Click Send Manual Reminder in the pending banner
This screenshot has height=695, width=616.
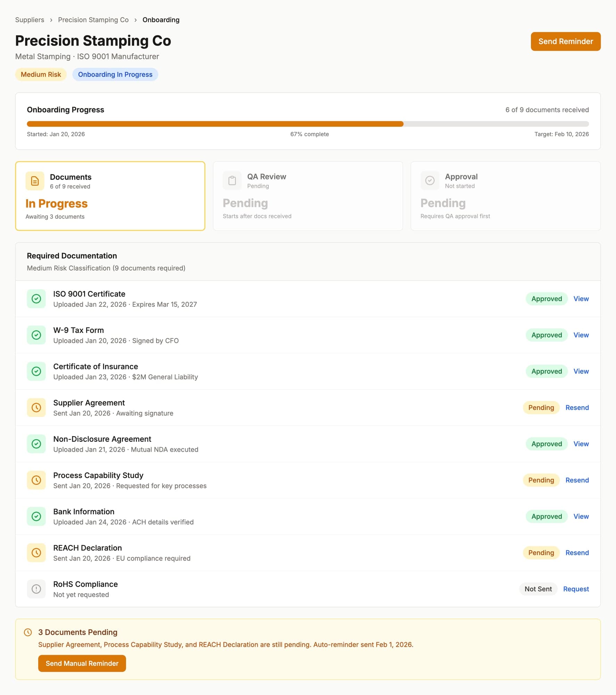82,663
